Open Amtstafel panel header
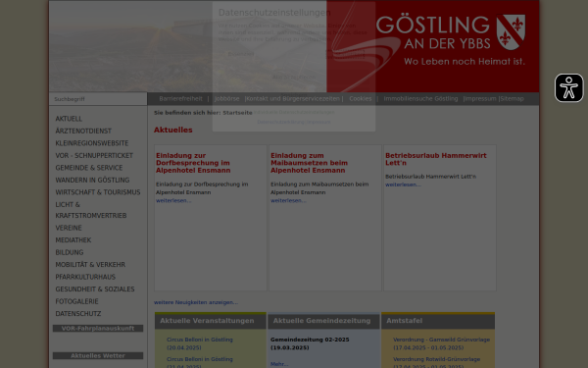This screenshot has height=368, width=588. [438, 321]
